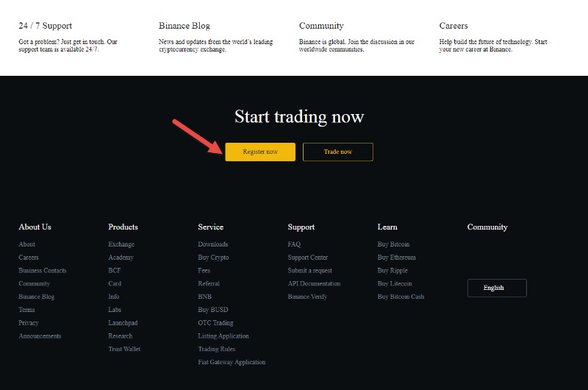Open Downloads under Service
The image size is (588, 390).
click(x=213, y=244)
